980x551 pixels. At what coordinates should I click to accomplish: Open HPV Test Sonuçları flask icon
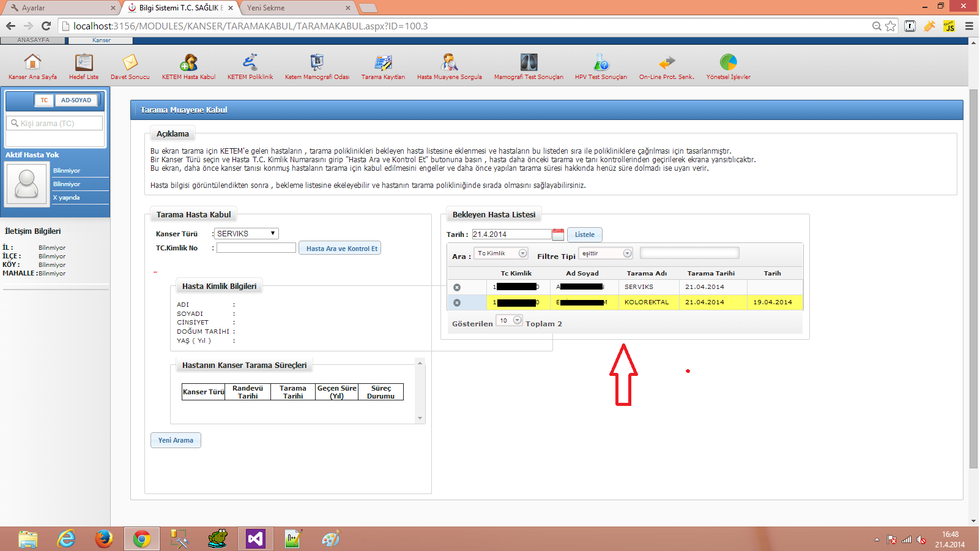601,62
